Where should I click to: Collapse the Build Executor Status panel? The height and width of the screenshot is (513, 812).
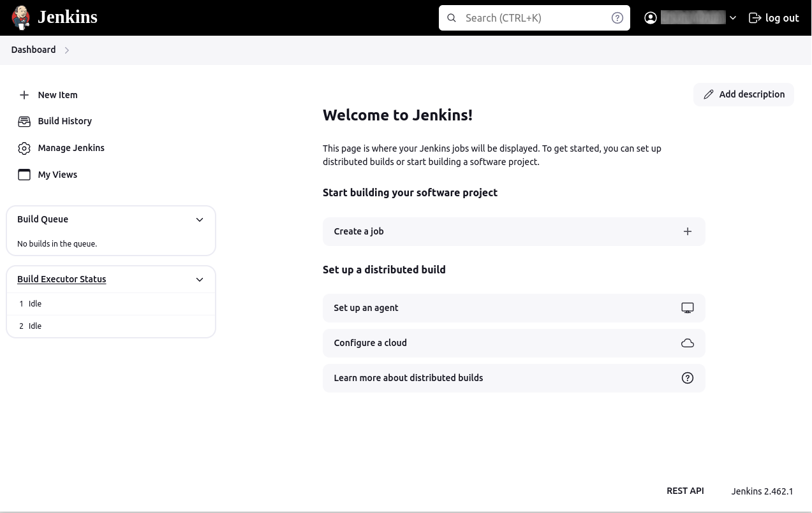point(200,279)
